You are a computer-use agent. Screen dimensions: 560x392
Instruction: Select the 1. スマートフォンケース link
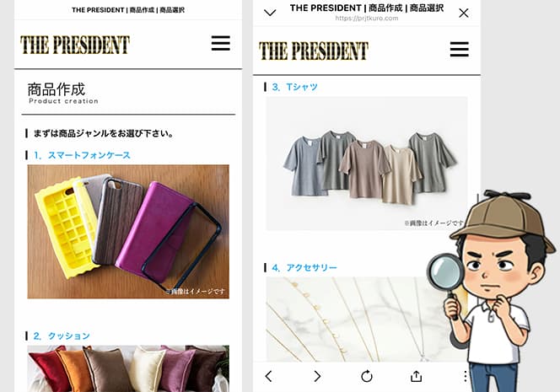(x=82, y=155)
